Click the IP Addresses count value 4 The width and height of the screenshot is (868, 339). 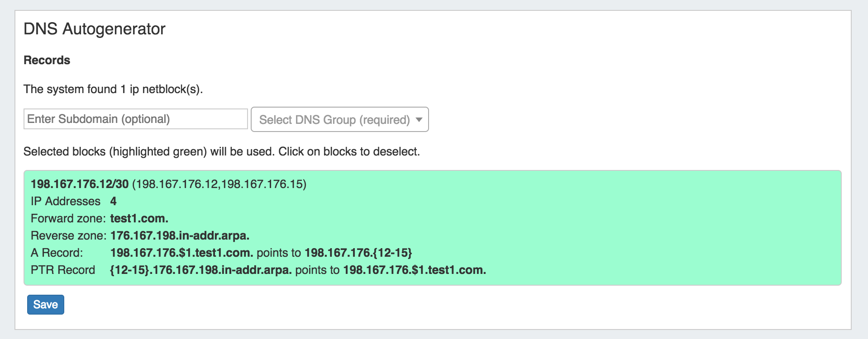tap(113, 201)
